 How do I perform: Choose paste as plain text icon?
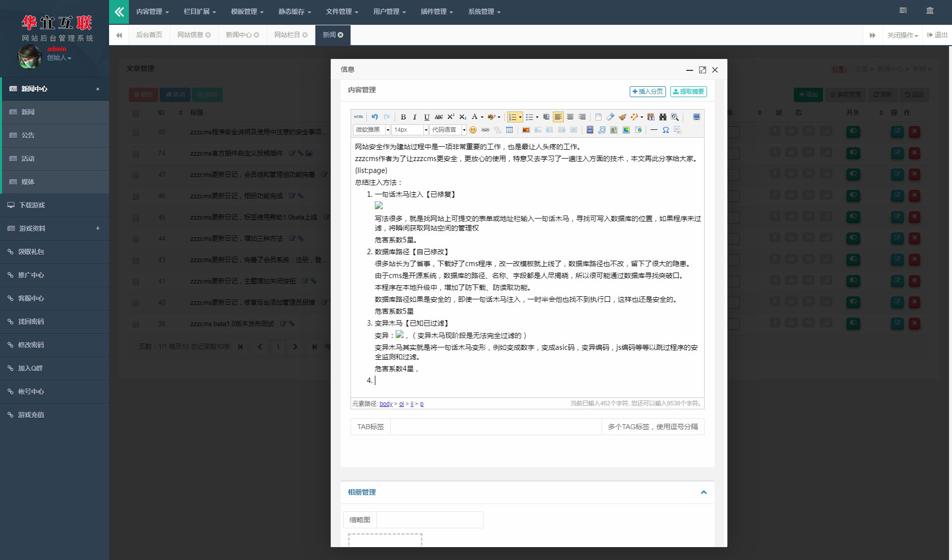pyautogui.click(x=651, y=117)
